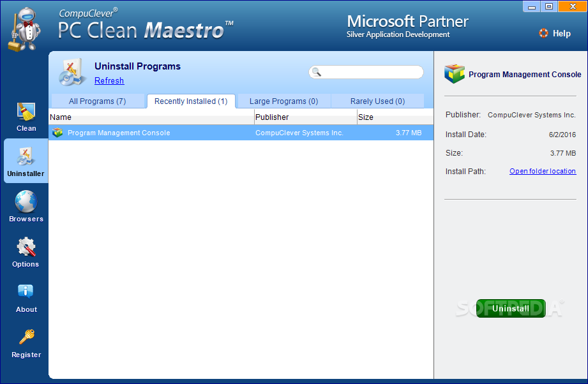The width and height of the screenshot is (588, 384).
Task: Open the About info icon
Action: [26, 291]
